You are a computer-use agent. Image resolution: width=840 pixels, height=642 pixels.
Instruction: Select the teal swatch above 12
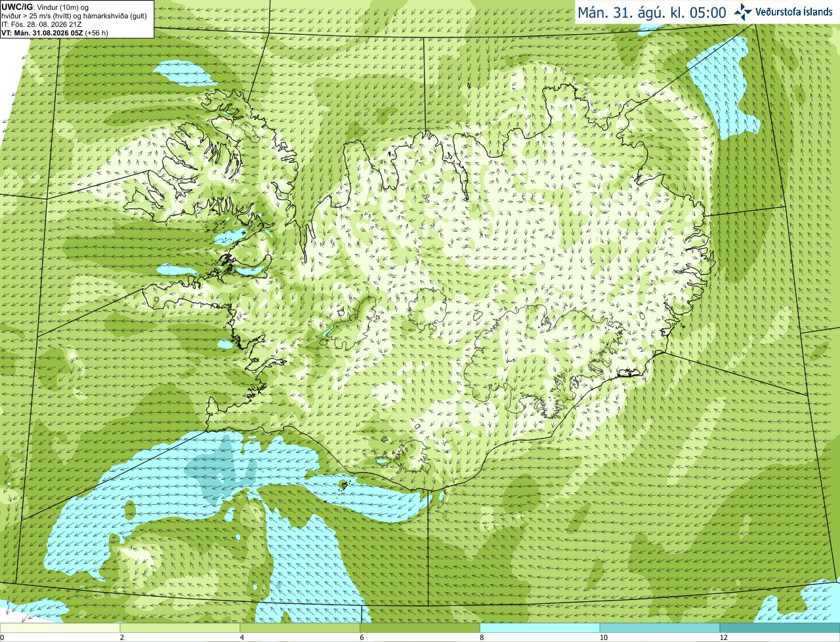click(780, 628)
